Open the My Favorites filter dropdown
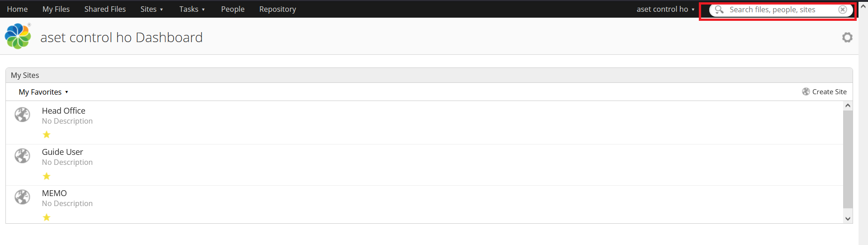The width and height of the screenshot is (868, 245). 43,92
